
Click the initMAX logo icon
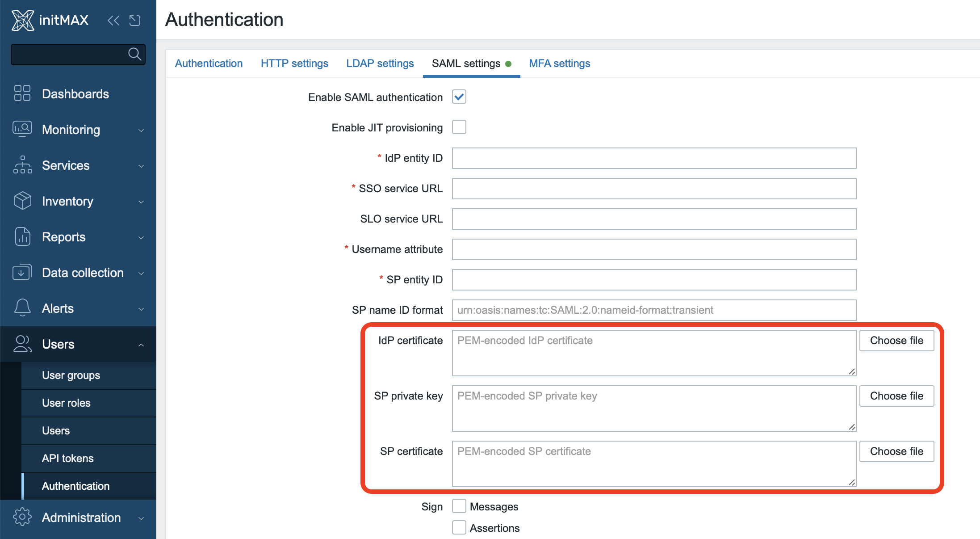22,20
